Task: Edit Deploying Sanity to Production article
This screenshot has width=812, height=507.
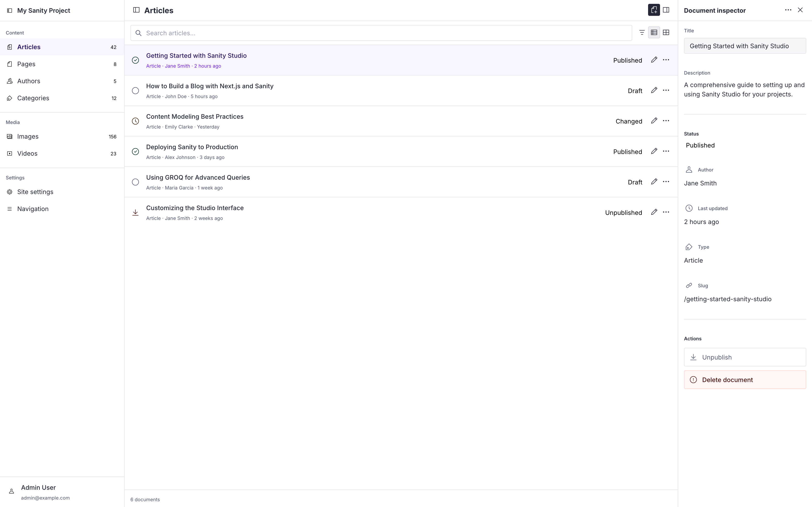Action: click(654, 152)
